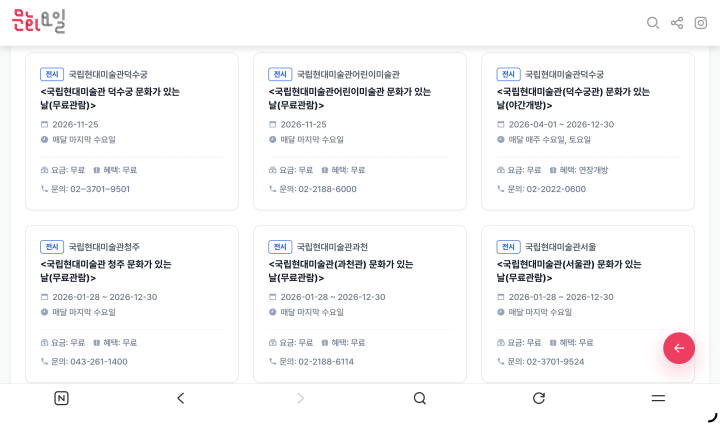Click 전시 tag next to 국립현대미술관과천
Viewport: 720px width, 425px height.
point(280,246)
